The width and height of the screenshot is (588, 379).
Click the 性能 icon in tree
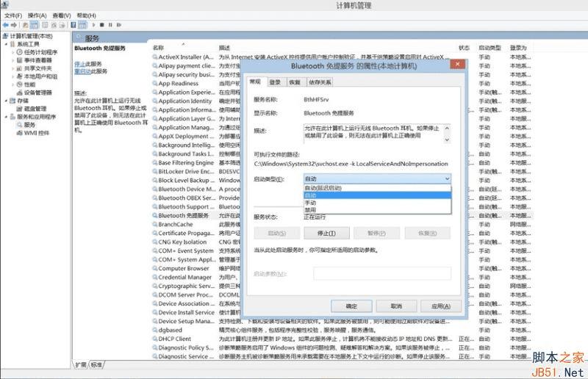click(x=20, y=84)
